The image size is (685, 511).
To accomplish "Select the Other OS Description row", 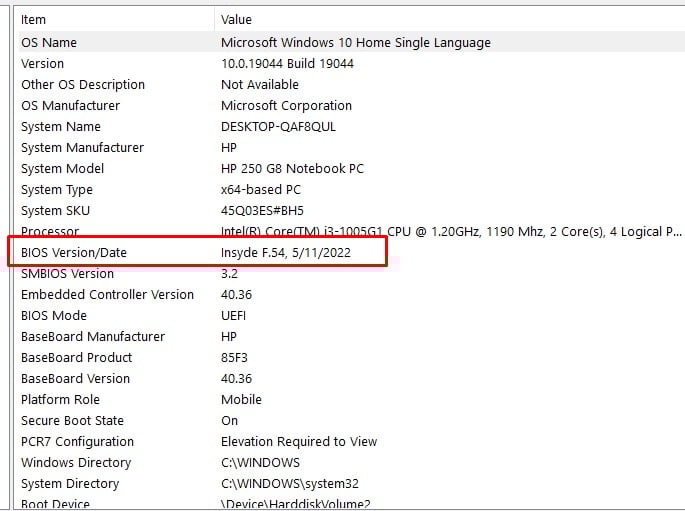I will (x=83, y=84).
